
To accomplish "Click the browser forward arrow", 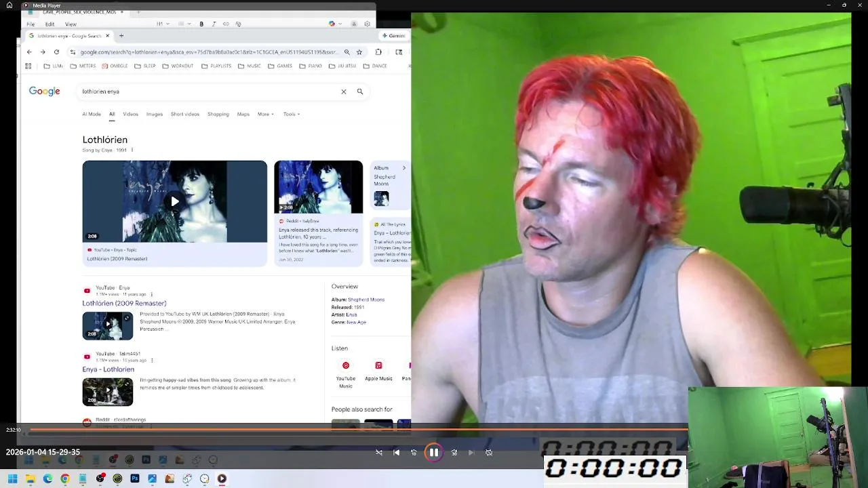I will 43,52.
